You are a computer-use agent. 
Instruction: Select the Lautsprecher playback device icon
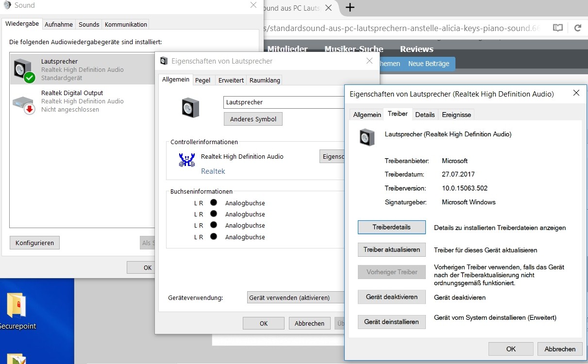(x=24, y=70)
